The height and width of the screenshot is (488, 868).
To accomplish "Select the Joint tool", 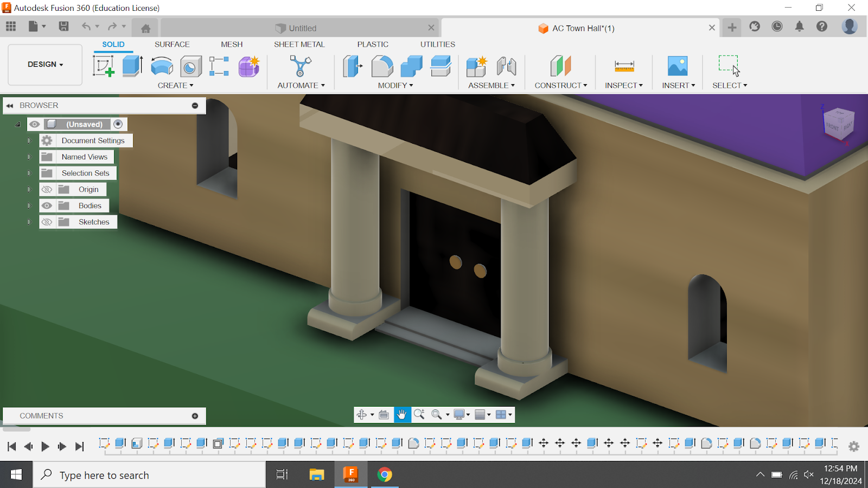I will 506,66.
